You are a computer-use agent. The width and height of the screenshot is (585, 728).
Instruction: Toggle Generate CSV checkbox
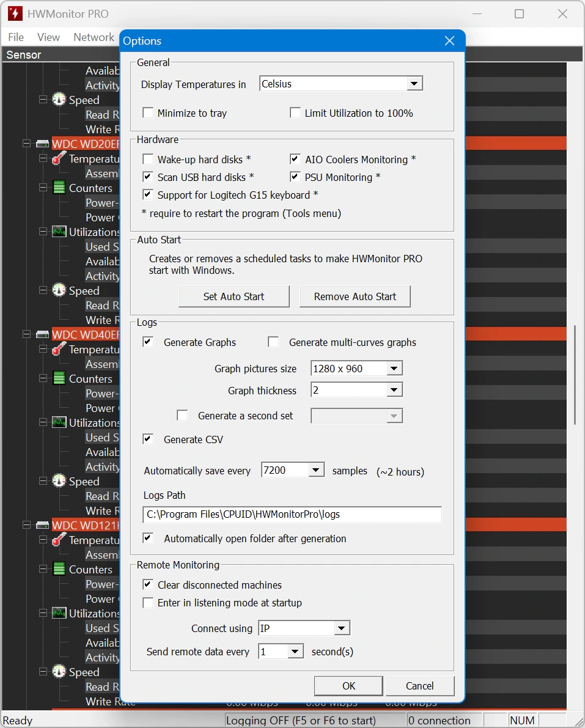pos(148,439)
